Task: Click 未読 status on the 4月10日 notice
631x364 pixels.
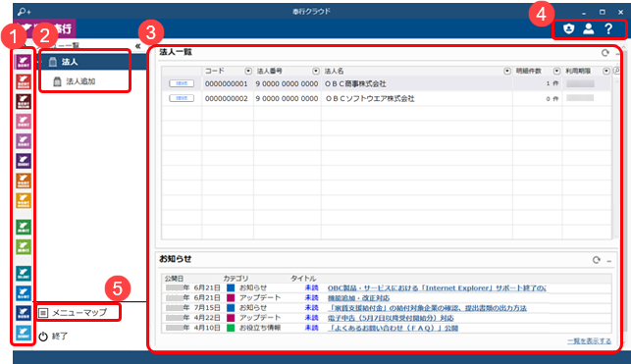Action: point(311,329)
